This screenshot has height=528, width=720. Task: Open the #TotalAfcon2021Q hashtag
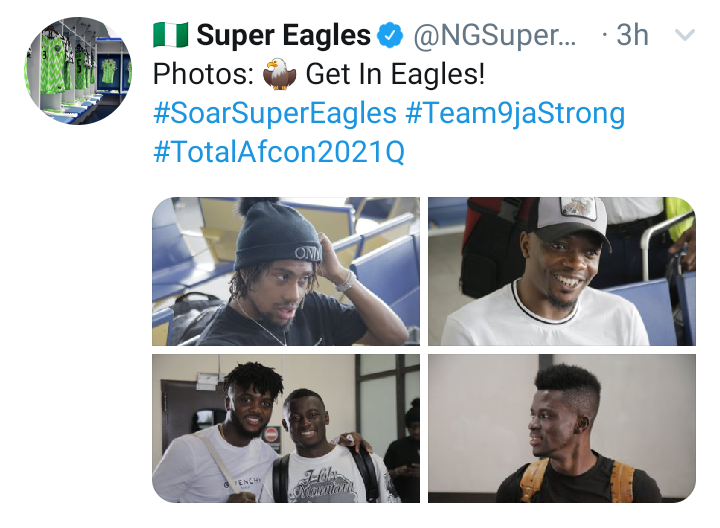pos(279,152)
